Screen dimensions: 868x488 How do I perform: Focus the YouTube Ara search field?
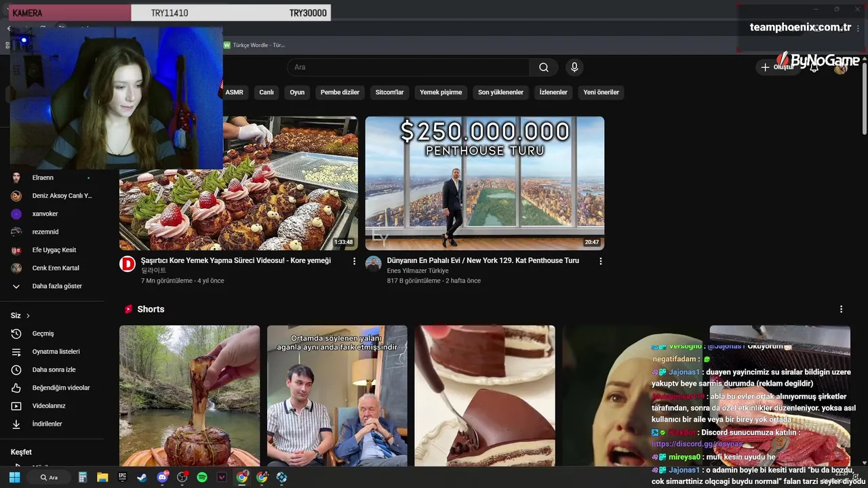tap(408, 67)
